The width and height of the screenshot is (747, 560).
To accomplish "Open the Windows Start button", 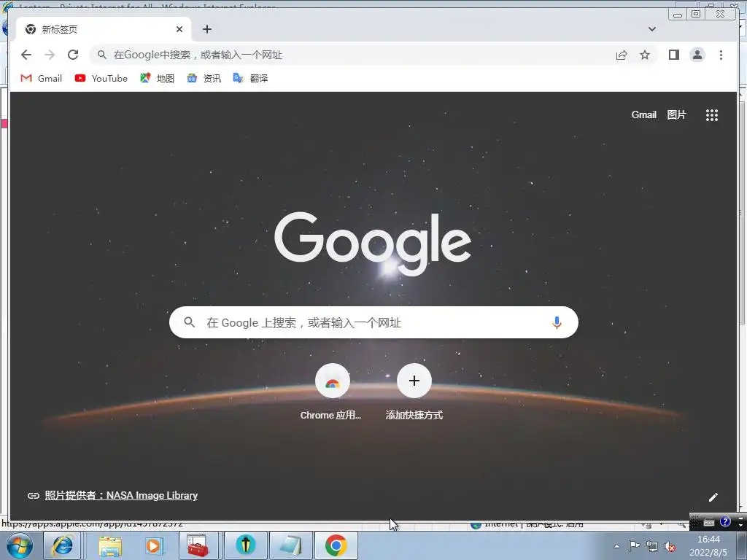I will [x=19, y=545].
